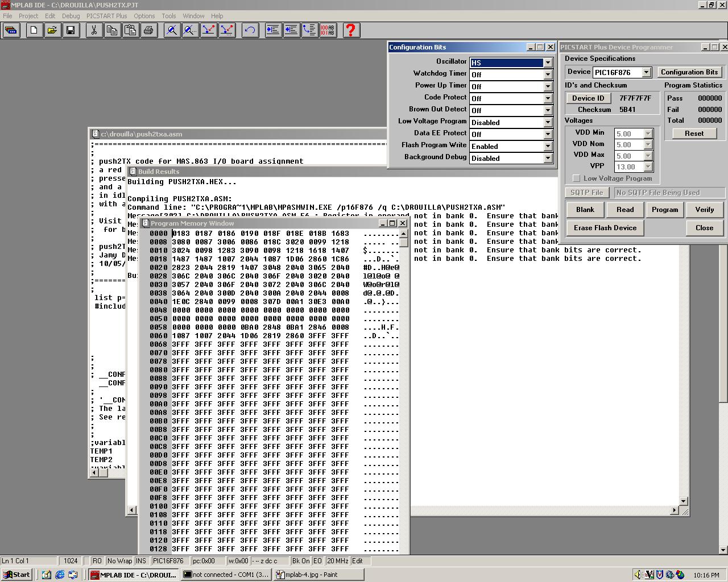
Task: Toggle No Wrap status bar field
Action: (x=119, y=561)
